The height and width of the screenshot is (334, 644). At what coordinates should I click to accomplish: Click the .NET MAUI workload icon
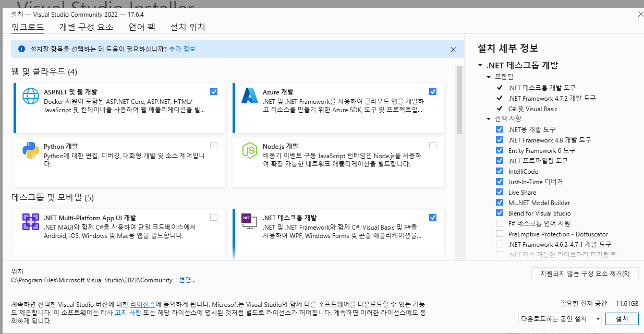point(31,222)
